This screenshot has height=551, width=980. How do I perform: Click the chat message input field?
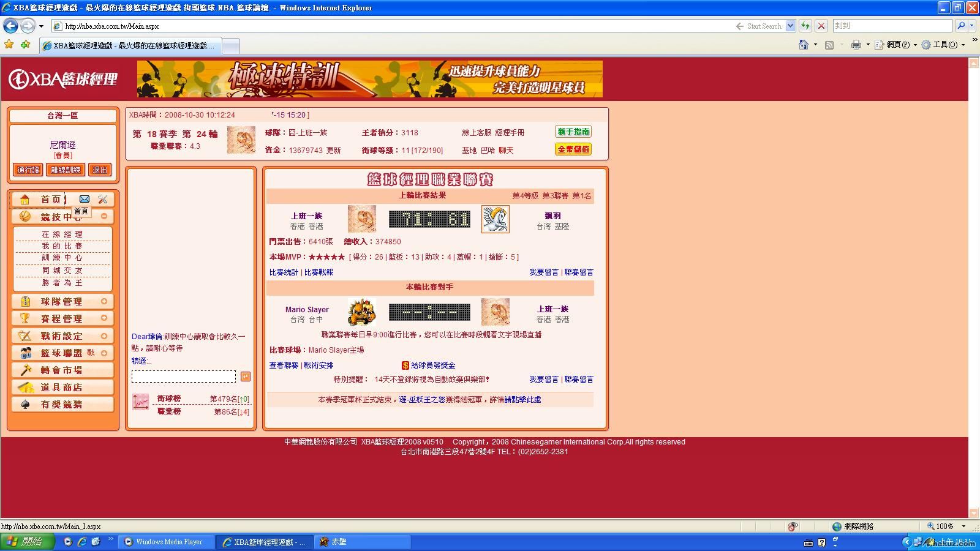(184, 377)
